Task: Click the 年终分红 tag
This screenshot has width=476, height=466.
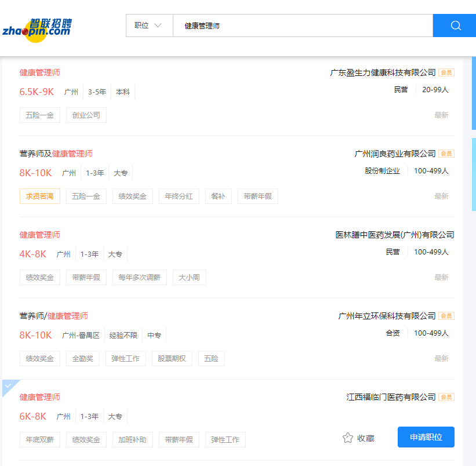Action: tap(179, 196)
